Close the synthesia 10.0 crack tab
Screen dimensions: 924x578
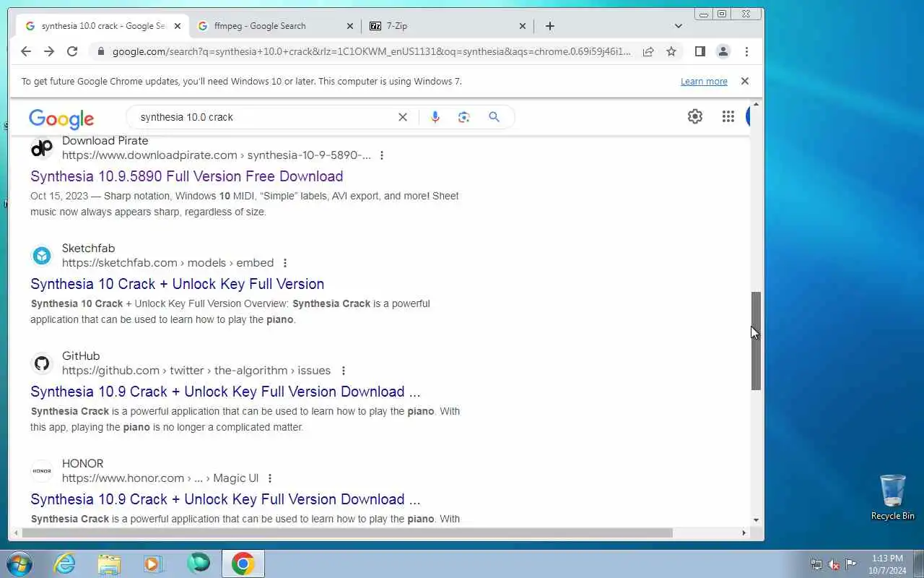[178, 26]
